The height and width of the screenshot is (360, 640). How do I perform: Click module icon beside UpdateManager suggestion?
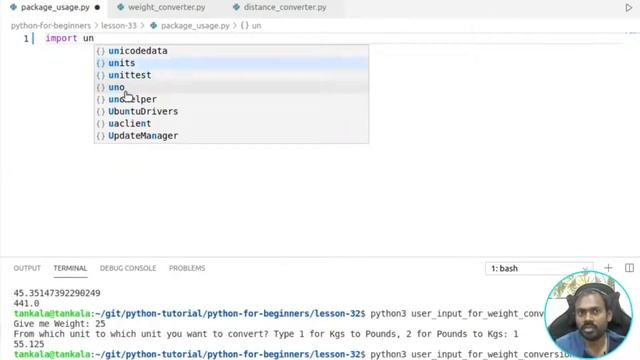click(x=101, y=136)
